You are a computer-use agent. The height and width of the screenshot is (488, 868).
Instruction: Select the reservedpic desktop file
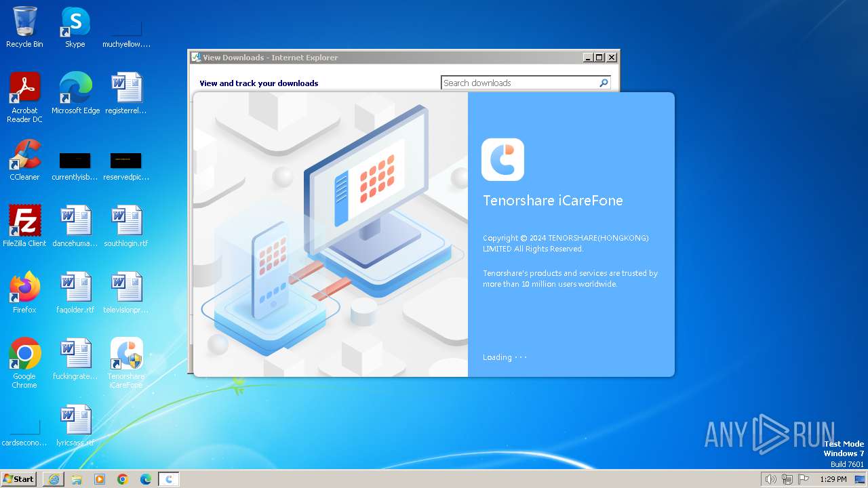coord(126,167)
